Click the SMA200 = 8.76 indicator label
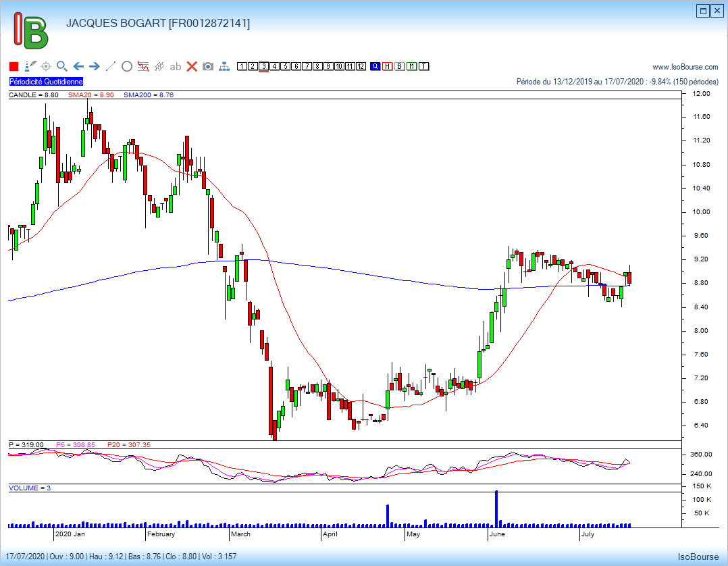This screenshot has height=566, width=728. click(x=149, y=95)
